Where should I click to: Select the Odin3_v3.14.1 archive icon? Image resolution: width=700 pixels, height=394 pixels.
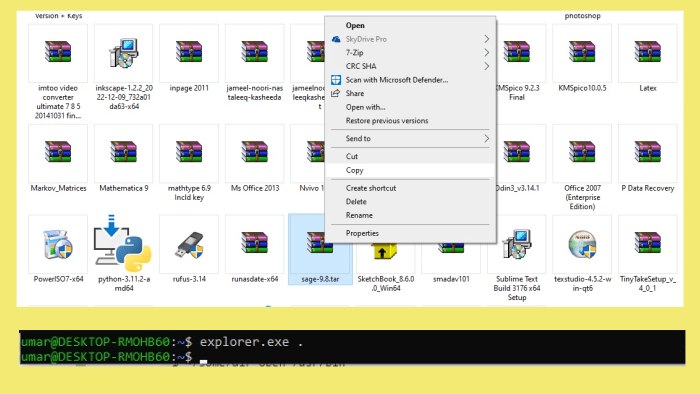517,152
